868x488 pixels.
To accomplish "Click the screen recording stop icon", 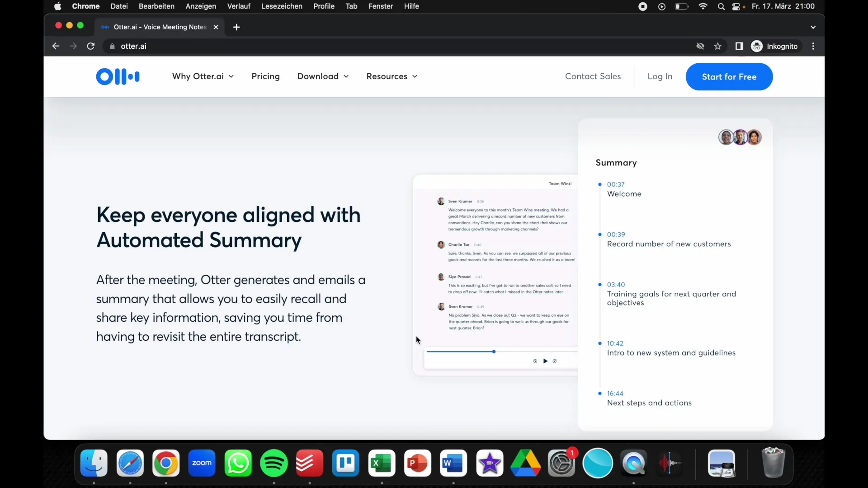I will point(643,6).
